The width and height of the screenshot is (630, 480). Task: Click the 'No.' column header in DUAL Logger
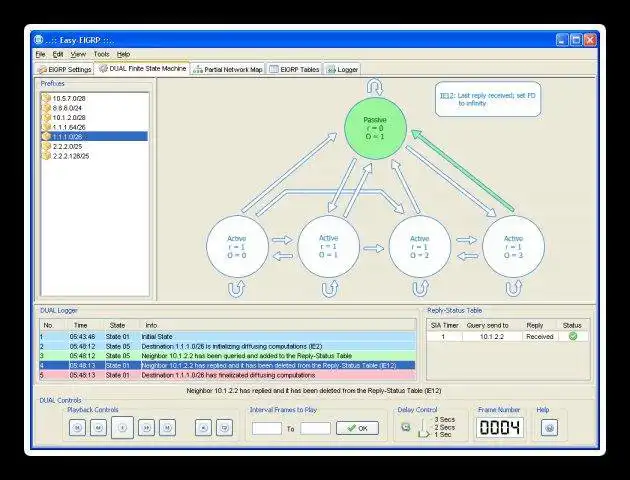point(49,325)
